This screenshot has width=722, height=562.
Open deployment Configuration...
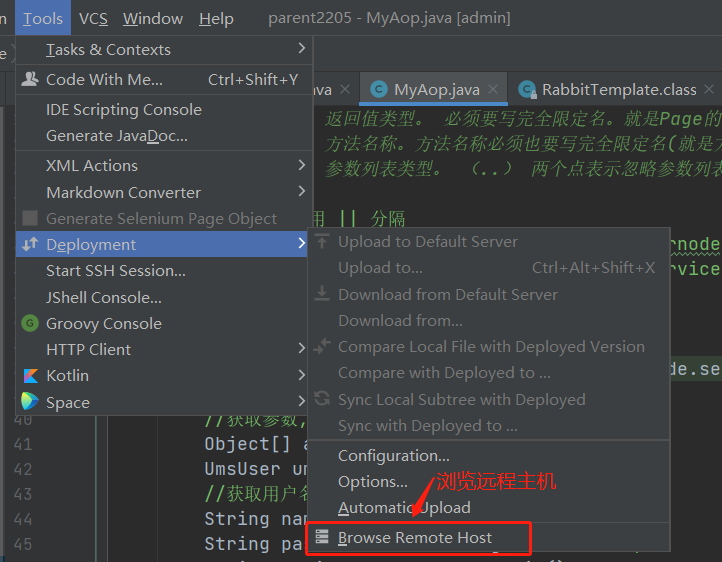(x=489, y=456)
